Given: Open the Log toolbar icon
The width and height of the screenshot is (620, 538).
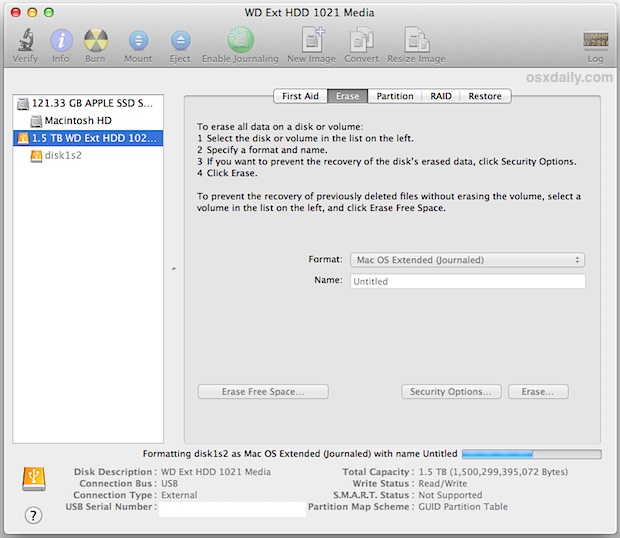Looking at the screenshot, I should (595, 40).
